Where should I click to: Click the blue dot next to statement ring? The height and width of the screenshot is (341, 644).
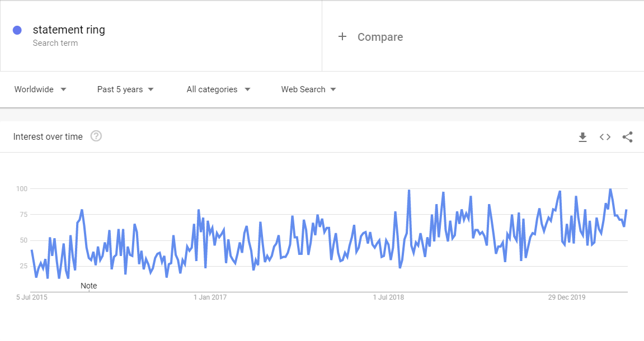17,30
